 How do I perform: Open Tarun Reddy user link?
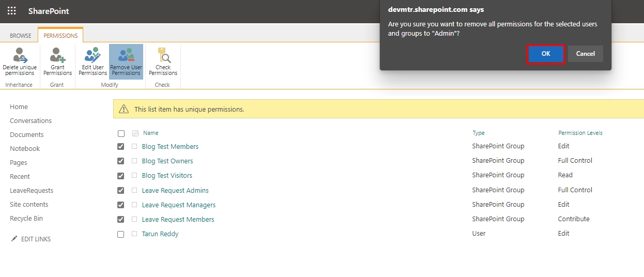pos(160,234)
